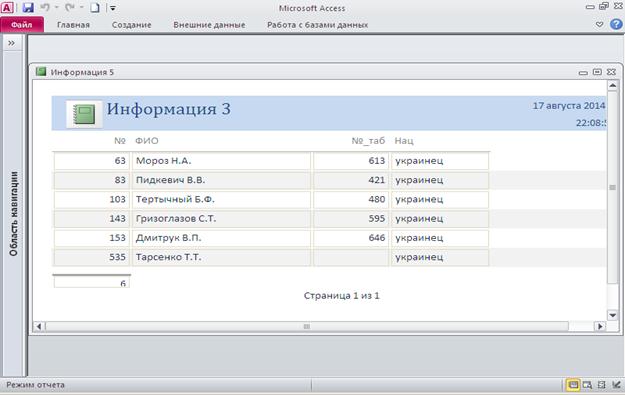Click the vertical scrollbar up arrow
Image resolution: width=625 pixels, height=395 pixels.
(x=613, y=85)
